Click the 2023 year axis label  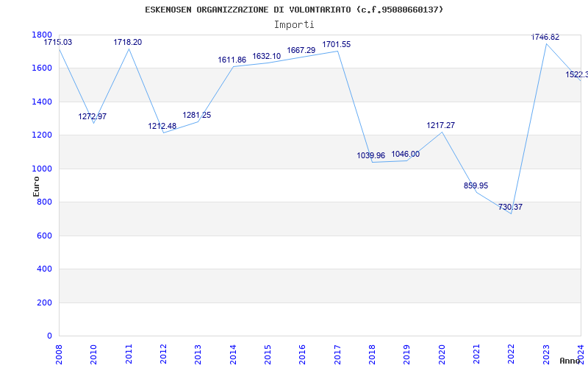tap(546, 355)
